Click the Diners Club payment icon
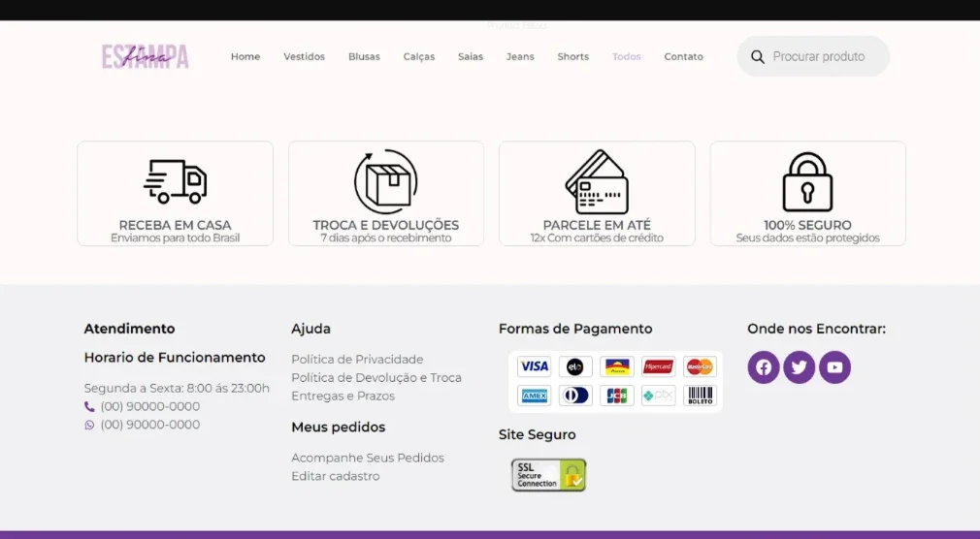The width and height of the screenshot is (980, 539). click(x=575, y=396)
